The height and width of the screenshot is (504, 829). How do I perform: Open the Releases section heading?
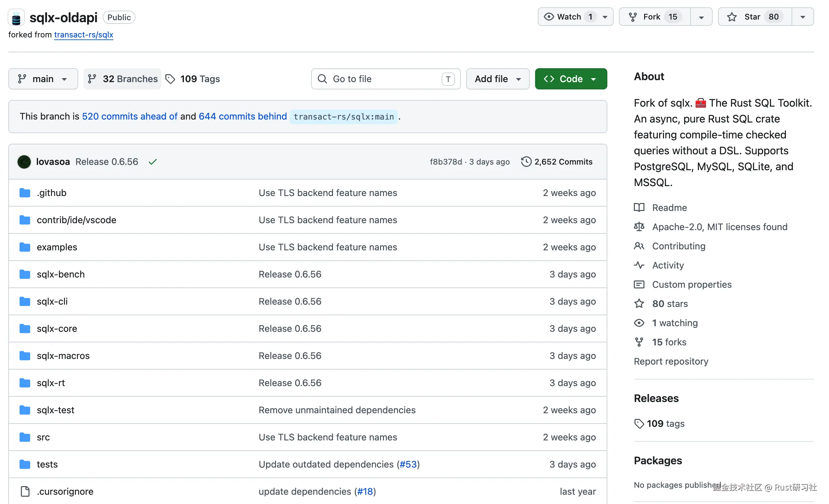click(x=656, y=398)
